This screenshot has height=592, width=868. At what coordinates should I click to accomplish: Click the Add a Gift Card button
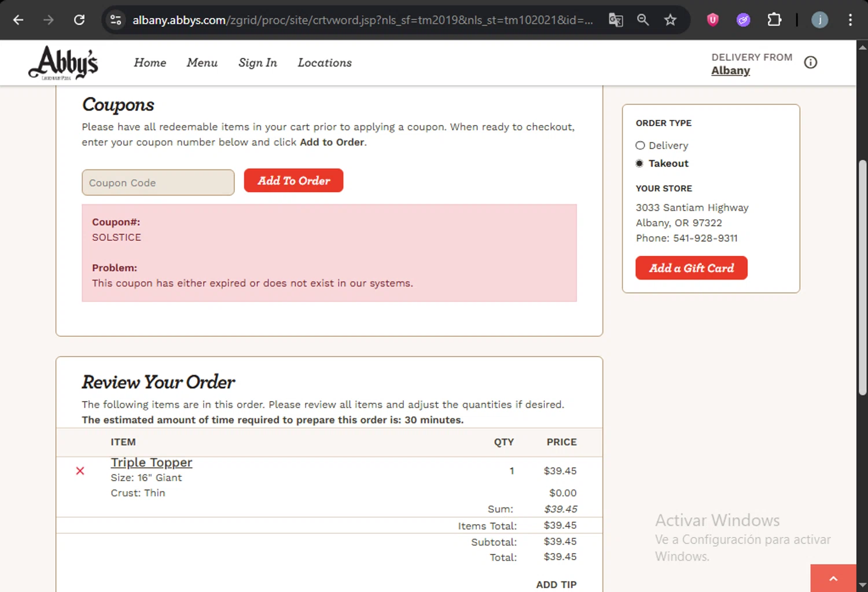pyautogui.click(x=692, y=268)
